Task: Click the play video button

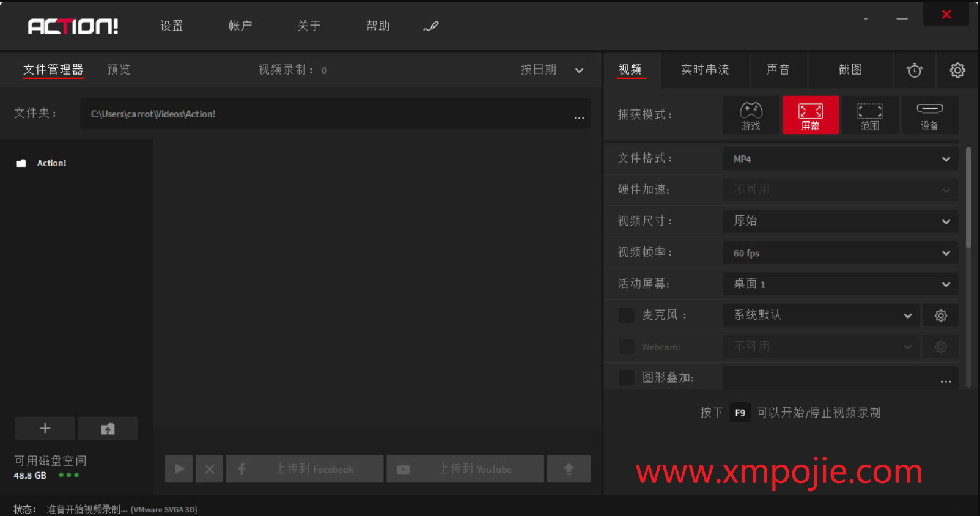Action: point(179,469)
